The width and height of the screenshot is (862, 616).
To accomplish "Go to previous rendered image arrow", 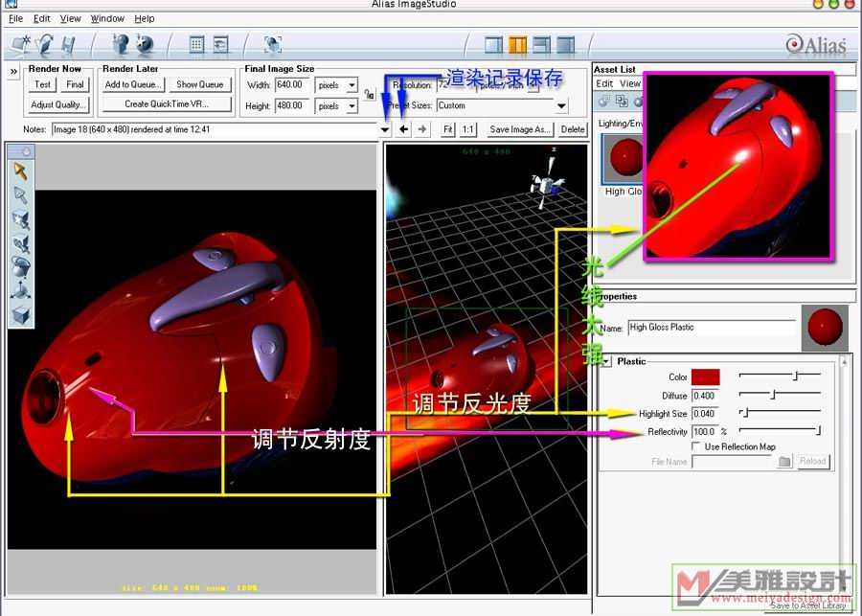I will [404, 129].
